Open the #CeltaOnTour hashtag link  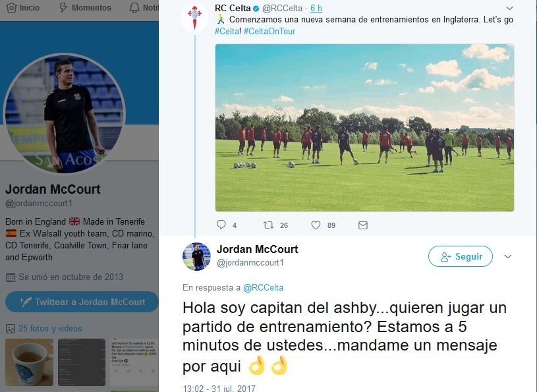pyautogui.click(x=269, y=31)
